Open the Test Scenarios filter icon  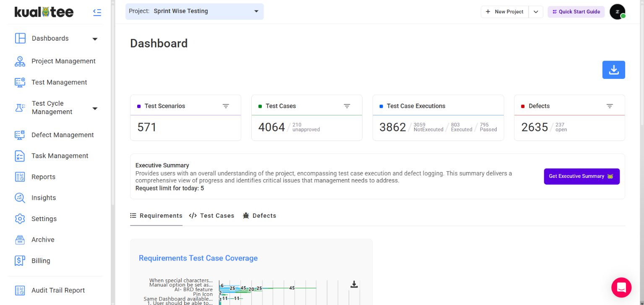pyautogui.click(x=226, y=106)
